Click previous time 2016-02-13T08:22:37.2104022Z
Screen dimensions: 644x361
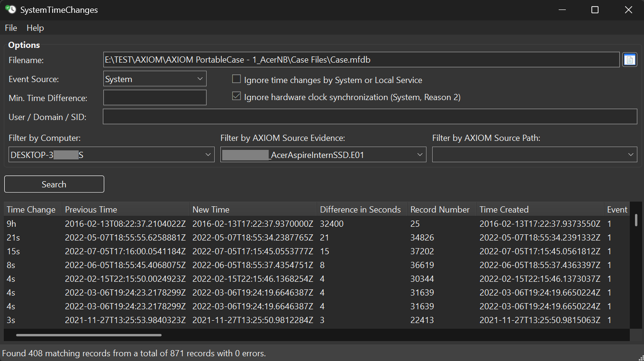(x=125, y=223)
